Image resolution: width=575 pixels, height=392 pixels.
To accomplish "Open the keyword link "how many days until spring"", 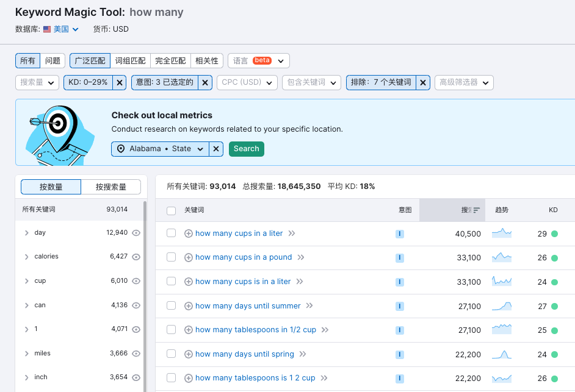I will [244, 354].
